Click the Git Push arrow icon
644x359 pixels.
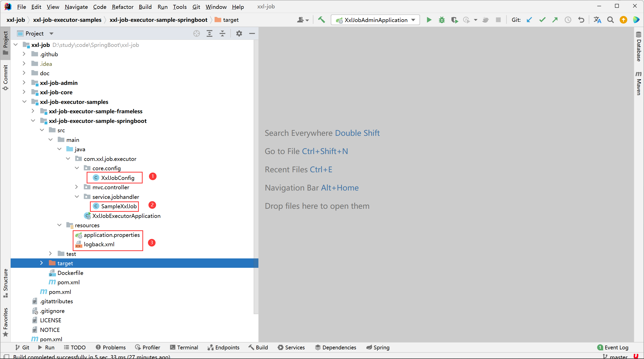tap(555, 20)
